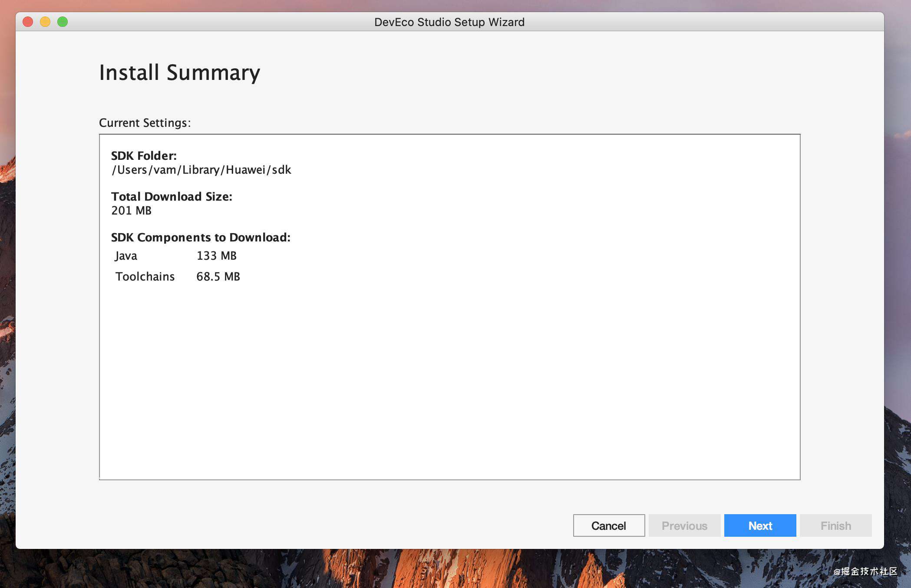Click the 68.5 MB Toolchains size
The width and height of the screenshot is (911, 588).
pos(218,277)
